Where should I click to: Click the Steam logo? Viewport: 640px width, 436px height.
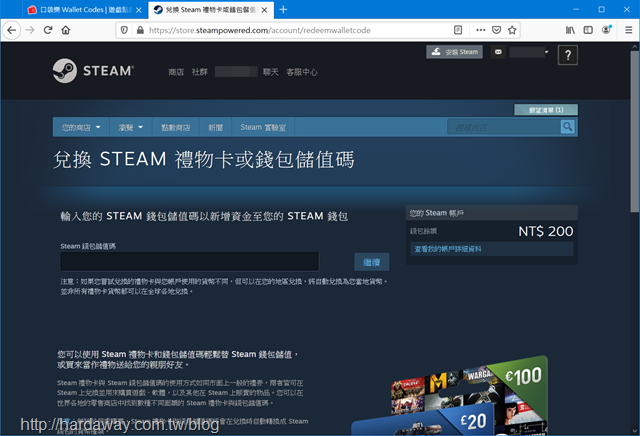click(x=93, y=71)
